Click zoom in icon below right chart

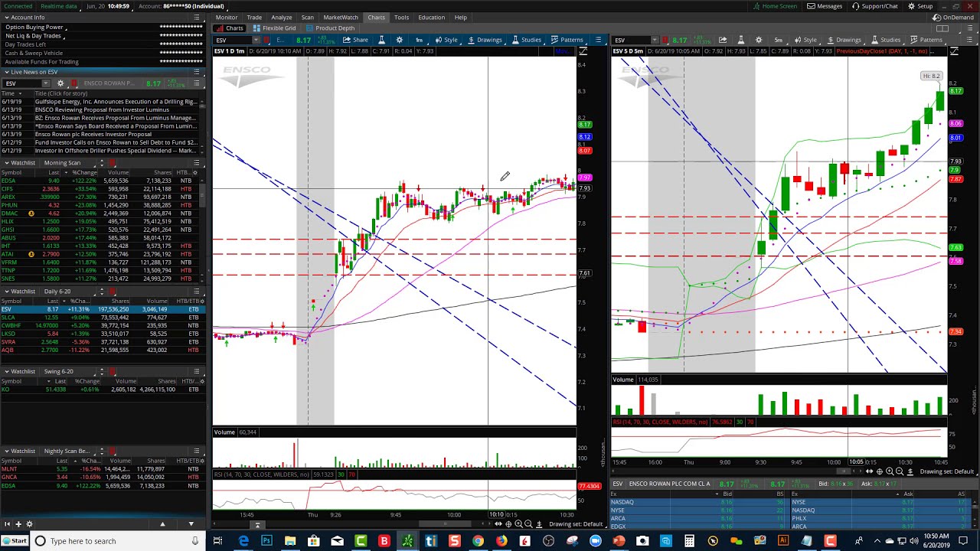pyautogui.click(x=890, y=471)
